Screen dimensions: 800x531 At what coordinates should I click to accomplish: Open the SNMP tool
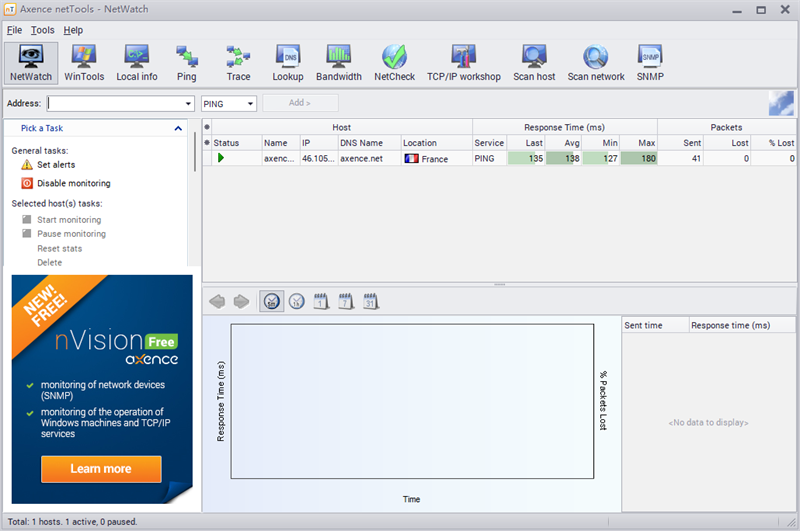pyautogui.click(x=650, y=63)
